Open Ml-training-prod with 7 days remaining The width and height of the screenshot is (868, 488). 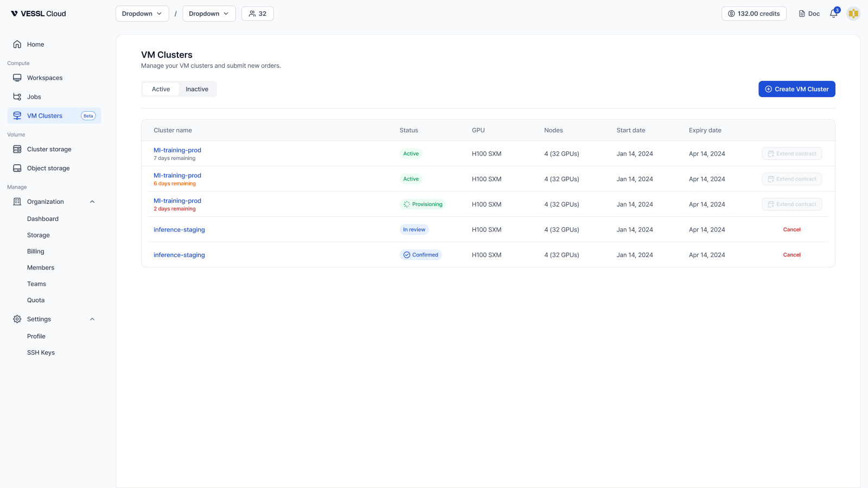(177, 150)
